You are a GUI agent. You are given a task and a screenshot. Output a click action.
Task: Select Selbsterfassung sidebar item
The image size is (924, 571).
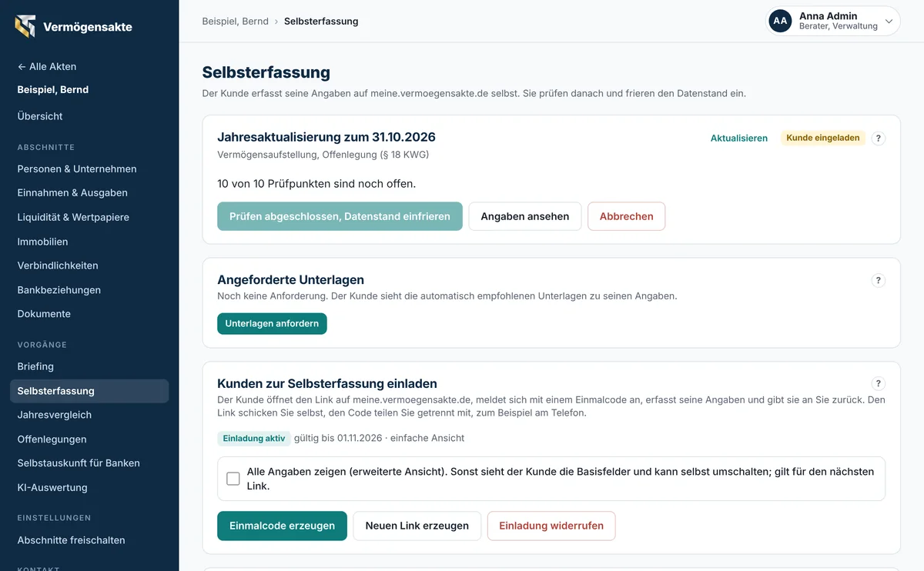[89, 391]
